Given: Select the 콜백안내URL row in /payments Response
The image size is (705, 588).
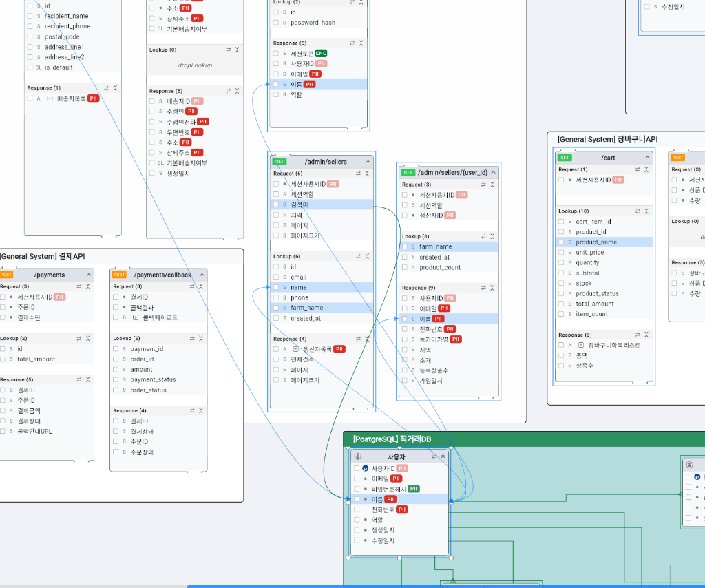Looking at the screenshot, I should (x=47, y=432).
